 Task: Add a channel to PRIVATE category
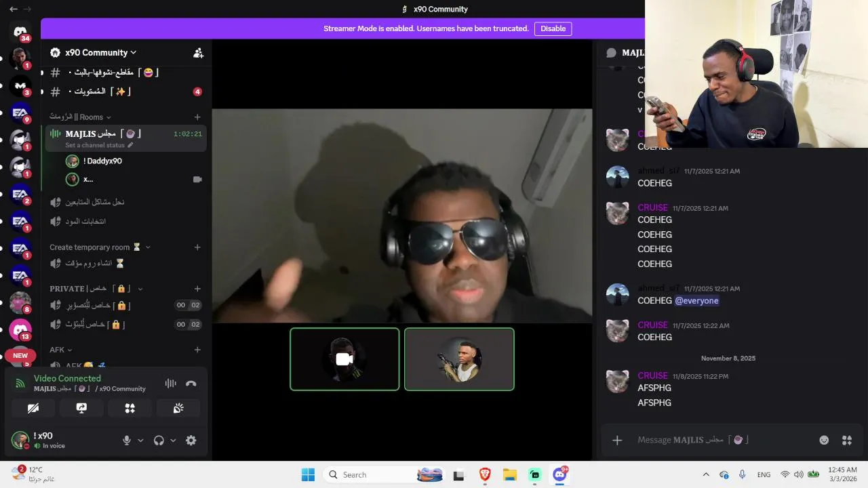point(197,289)
